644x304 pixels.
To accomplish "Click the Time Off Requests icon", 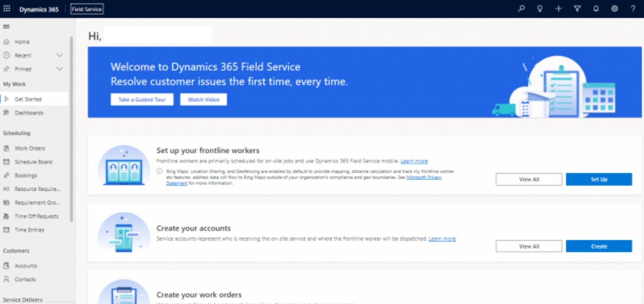I will coord(6,216).
